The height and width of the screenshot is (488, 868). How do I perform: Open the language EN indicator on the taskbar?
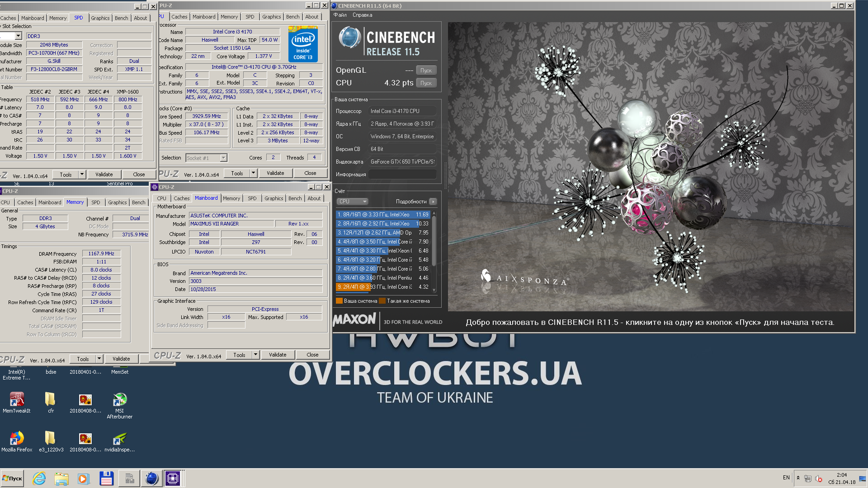[x=786, y=478]
